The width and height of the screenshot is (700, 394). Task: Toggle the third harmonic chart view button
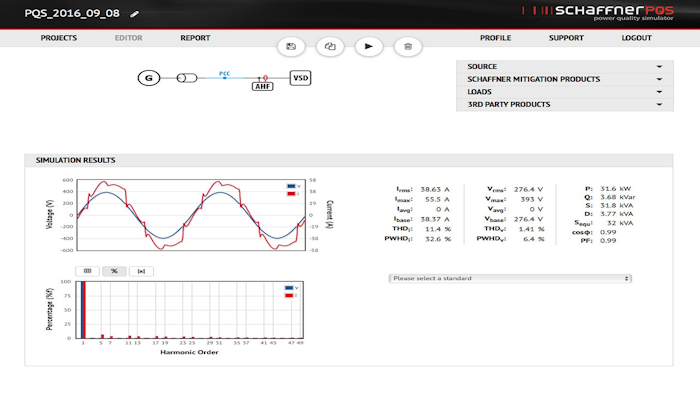coord(141,271)
